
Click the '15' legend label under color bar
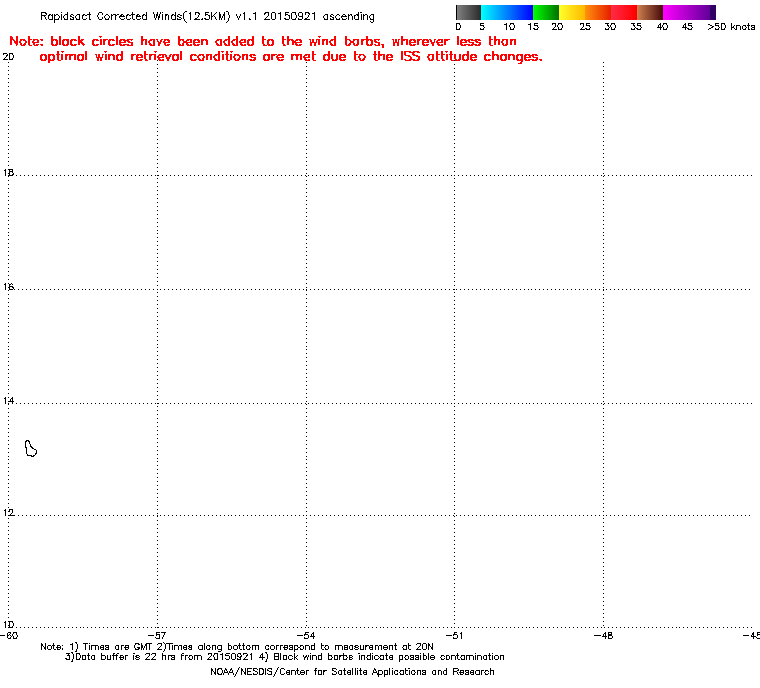pyautogui.click(x=533, y=27)
